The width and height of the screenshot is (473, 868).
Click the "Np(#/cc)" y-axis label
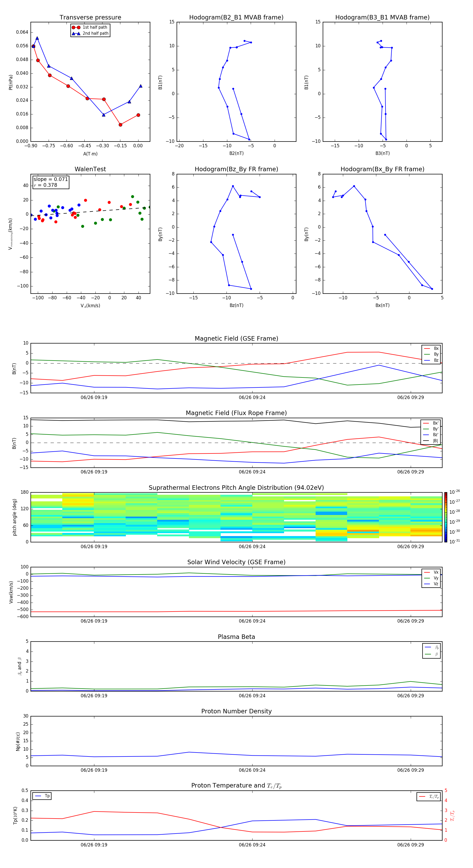pos(18,741)
